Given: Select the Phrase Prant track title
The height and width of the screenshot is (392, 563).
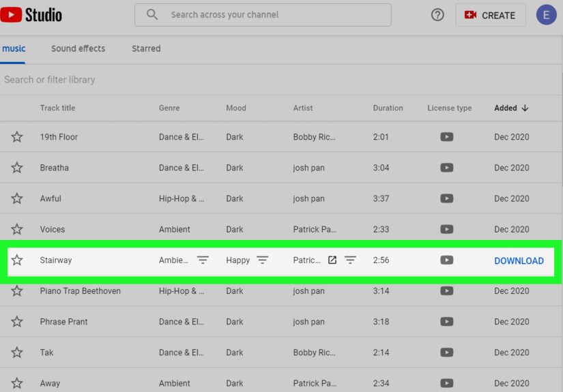Looking at the screenshot, I should click(x=63, y=322).
